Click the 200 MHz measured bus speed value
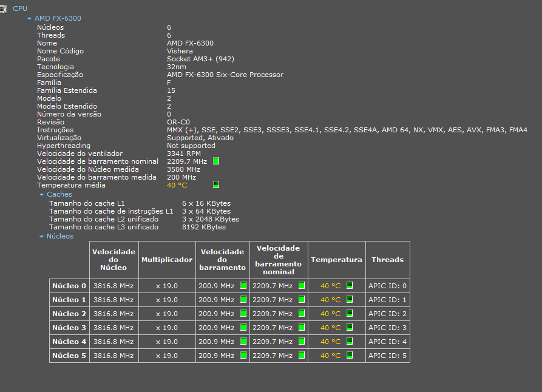Viewport: 542px width, 392px height. pos(181,178)
